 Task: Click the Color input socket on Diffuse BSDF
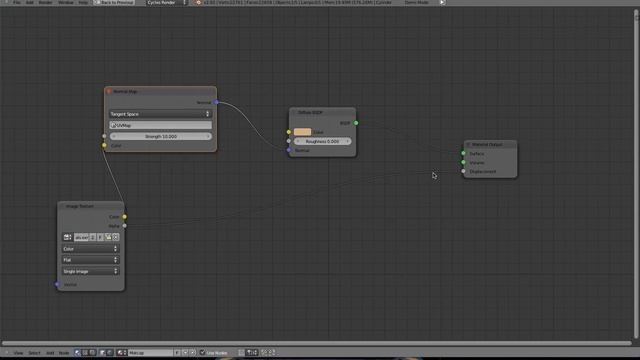[289, 132]
